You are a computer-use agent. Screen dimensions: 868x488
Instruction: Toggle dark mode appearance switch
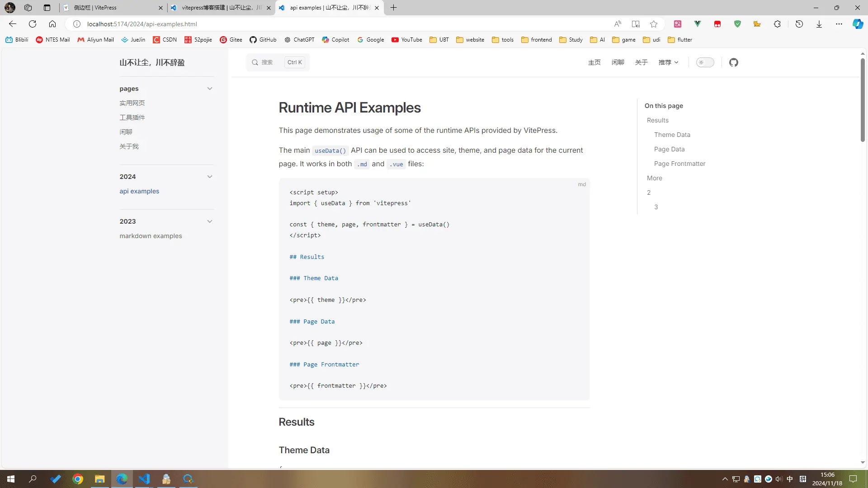click(705, 62)
